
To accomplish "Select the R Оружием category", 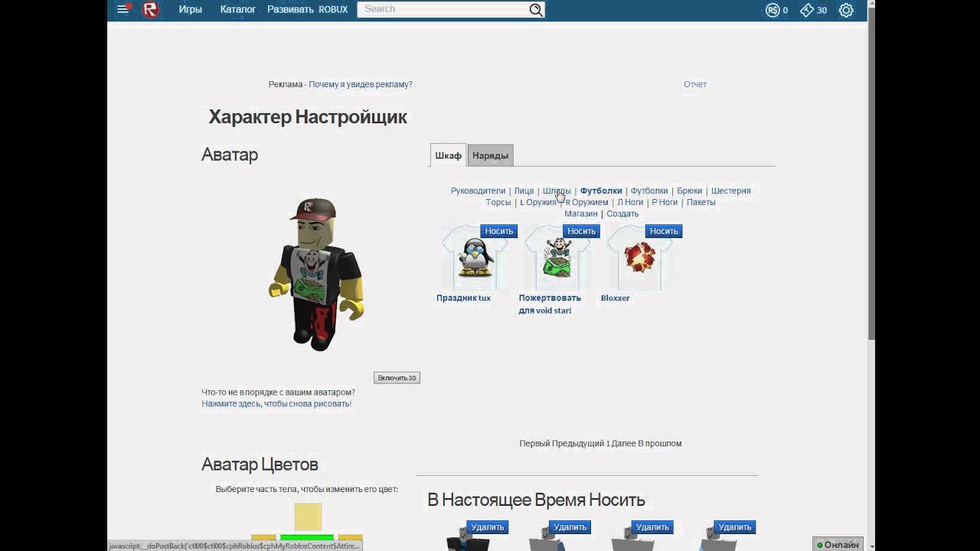I will pos(586,202).
